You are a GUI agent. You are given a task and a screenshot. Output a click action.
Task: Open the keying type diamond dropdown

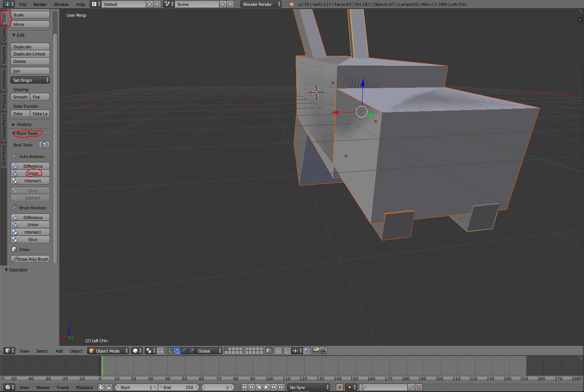tap(352, 387)
